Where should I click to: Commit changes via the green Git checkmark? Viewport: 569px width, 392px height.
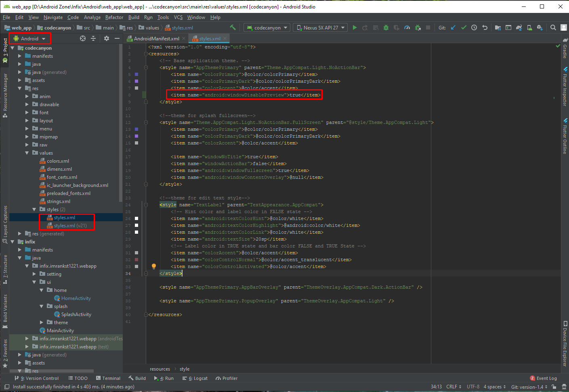click(x=464, y=27)
